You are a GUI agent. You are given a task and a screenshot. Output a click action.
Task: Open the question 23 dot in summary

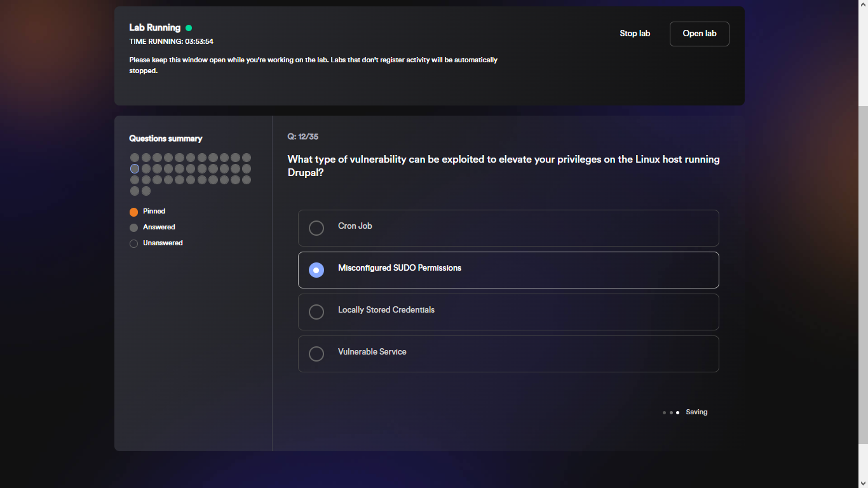click(x=135, y=180)
